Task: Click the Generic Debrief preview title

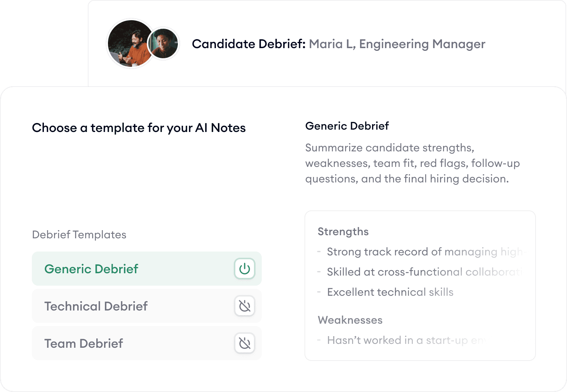Action: [347, 126]
